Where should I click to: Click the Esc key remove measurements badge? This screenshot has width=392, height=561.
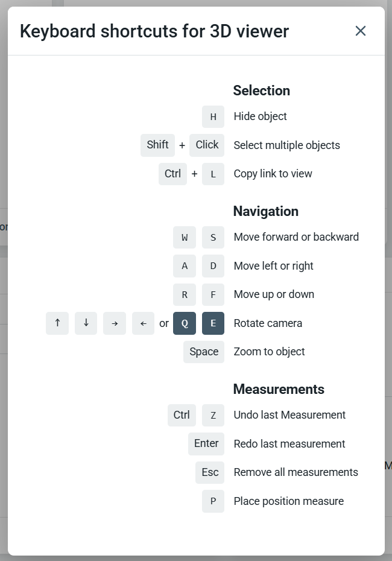210,472
